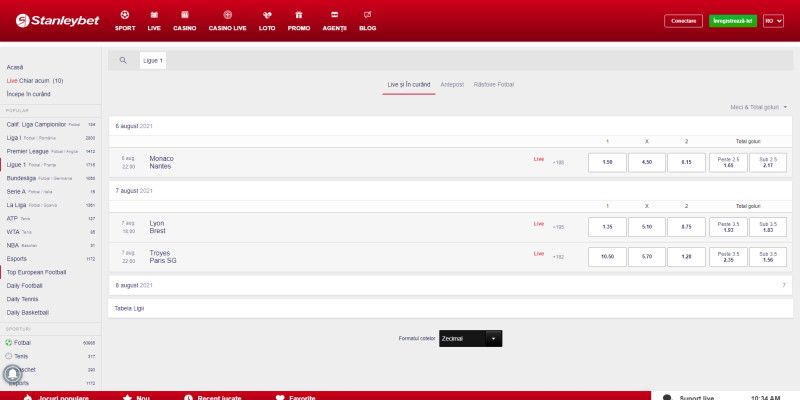Click the notification bell icon
Screen dimensions: 800x400
(x=12, y=374)
